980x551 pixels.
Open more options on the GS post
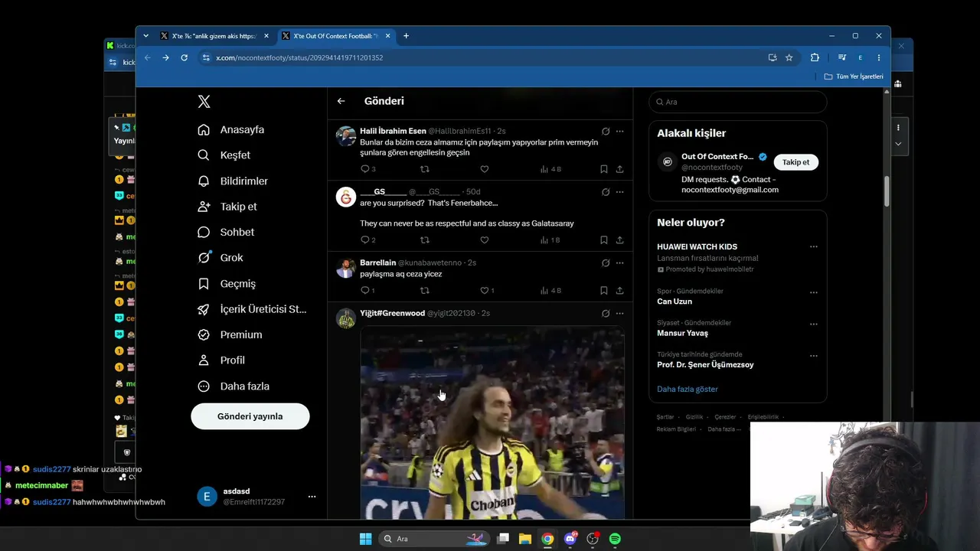tap(619, 191)
